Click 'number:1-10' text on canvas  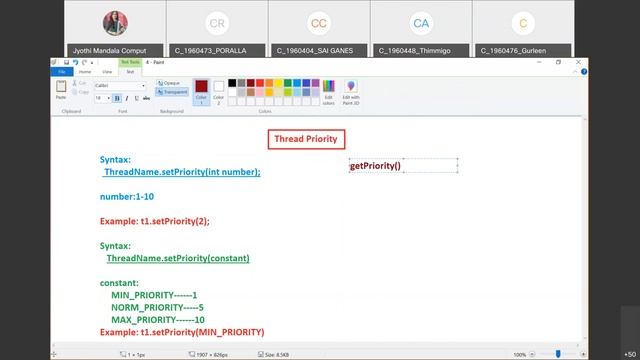[127, 197]
